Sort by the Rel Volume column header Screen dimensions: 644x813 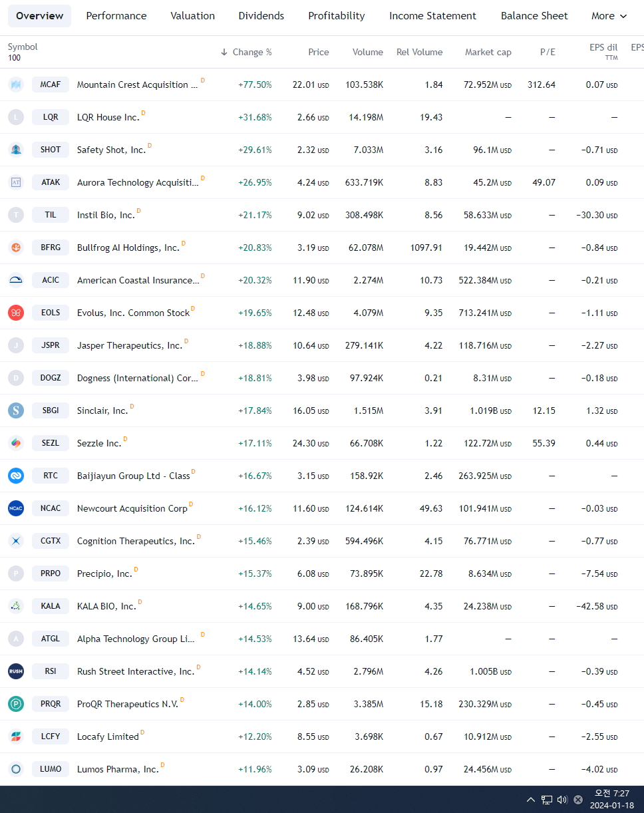pos(419,52)
